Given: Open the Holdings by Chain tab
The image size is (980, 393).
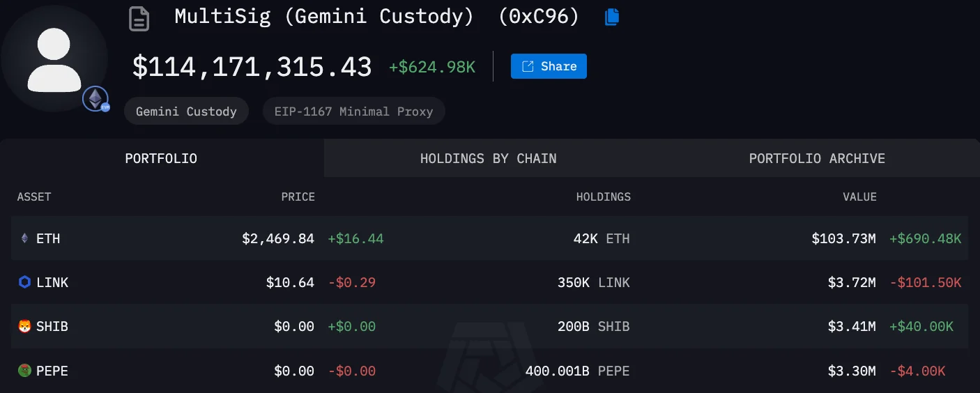Looking at the screenshot, I should click(x=488, y=158).
